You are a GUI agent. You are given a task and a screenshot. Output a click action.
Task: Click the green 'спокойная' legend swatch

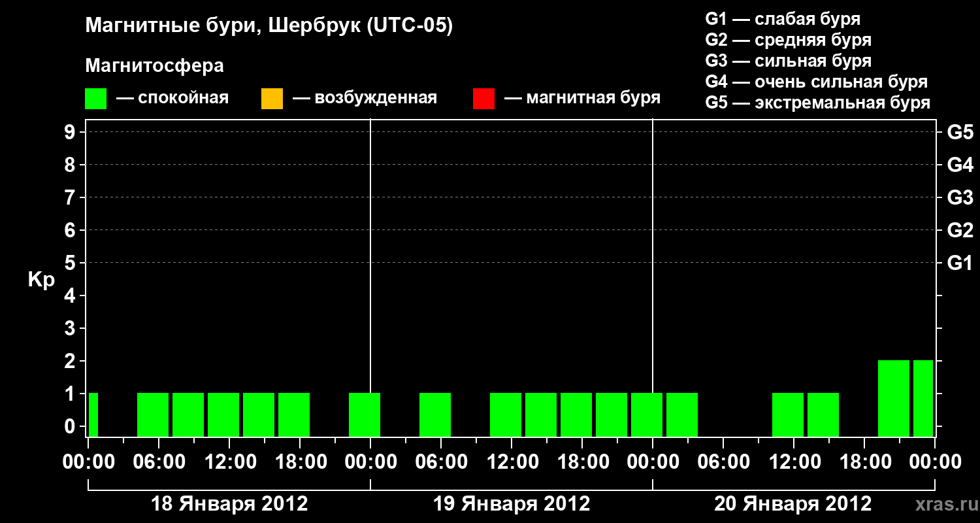click(x=96, y=99)
